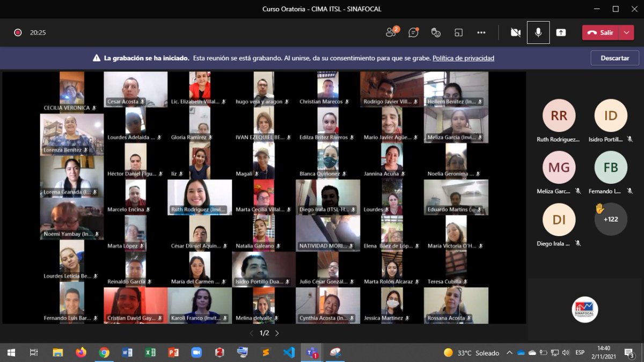Open the breakout rooms icon
The height and width of the screenshot is (362, 644).
pos(458,33)
